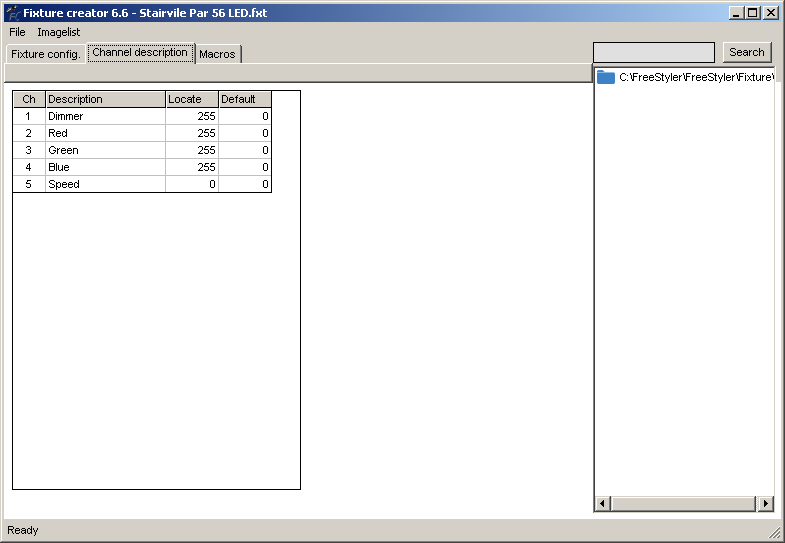Click the right scroll arrow in folder panel

click(x=765, y=503)
